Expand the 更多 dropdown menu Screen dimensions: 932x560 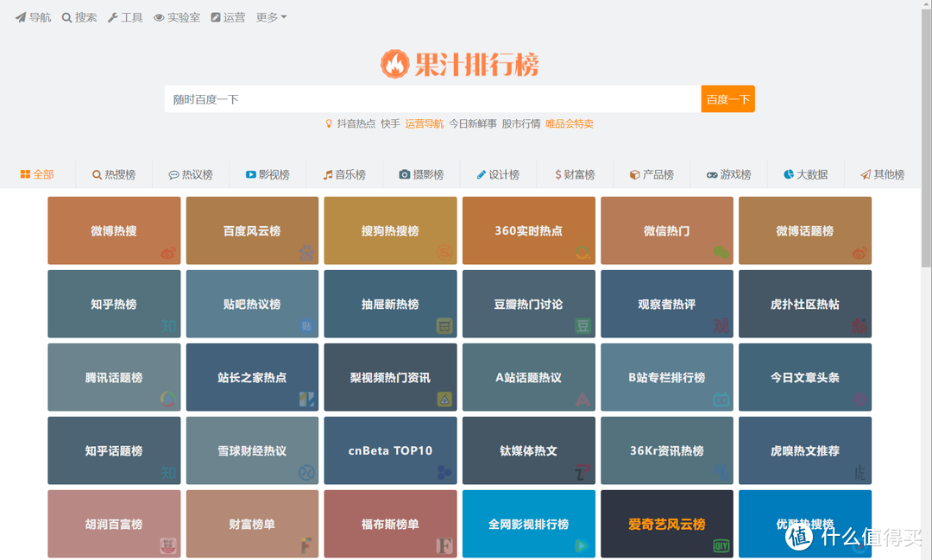(x=271, y=17)
